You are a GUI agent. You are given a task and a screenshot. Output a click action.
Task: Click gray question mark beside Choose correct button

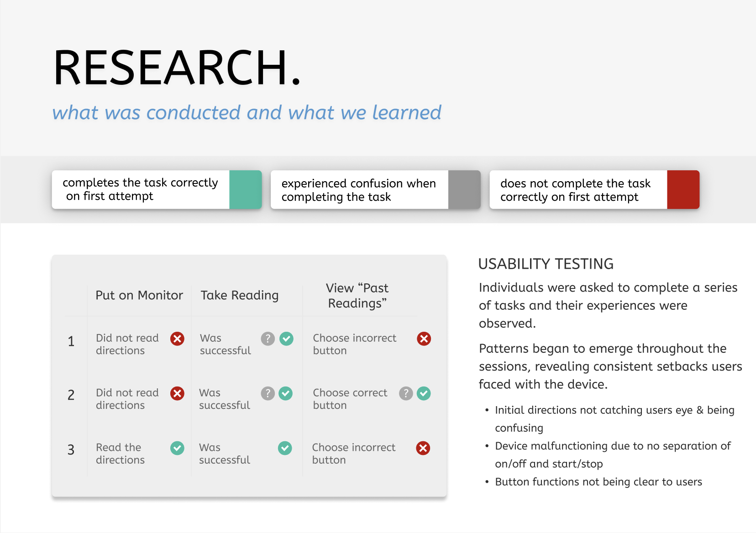coord(406,393)
